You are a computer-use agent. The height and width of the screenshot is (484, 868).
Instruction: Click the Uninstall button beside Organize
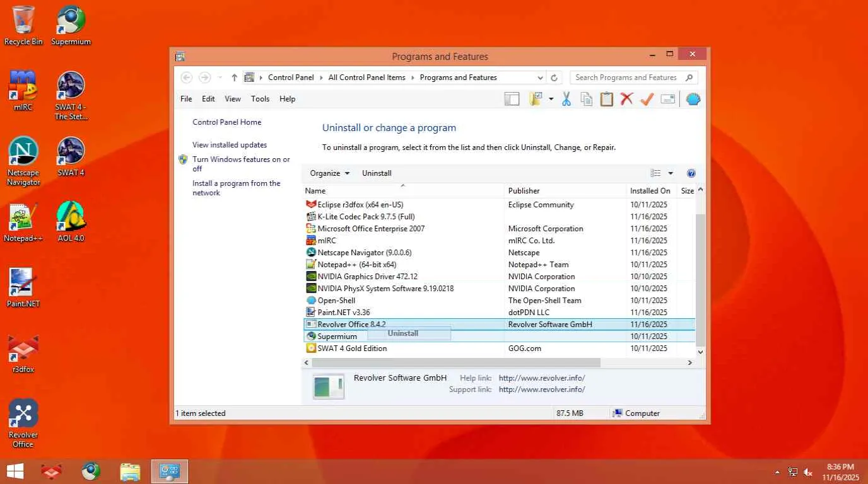click(x=377, y=173)
